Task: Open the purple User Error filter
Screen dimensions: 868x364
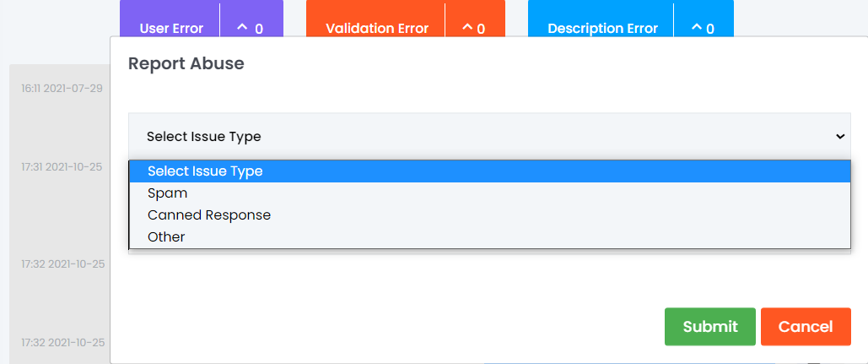Action: pos(171,28)
